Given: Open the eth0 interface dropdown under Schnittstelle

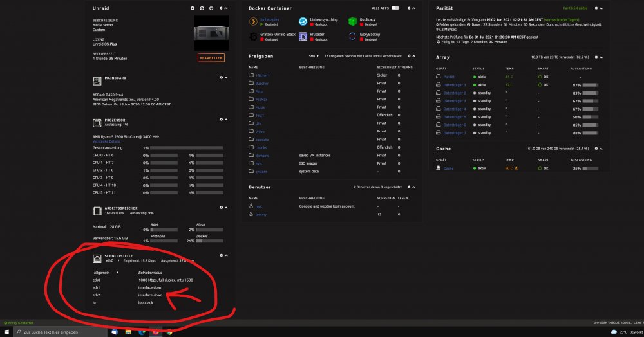Looking at the screenshot, I should [x=112, y=260].
